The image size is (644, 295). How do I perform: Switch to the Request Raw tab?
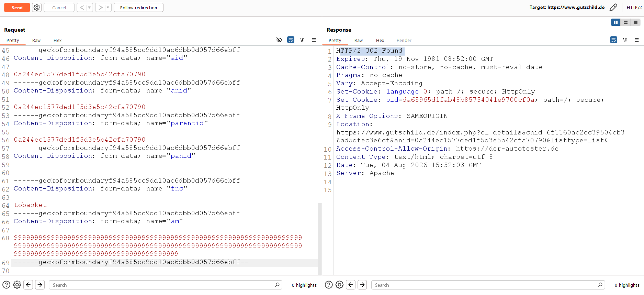click(x=36, y=40)
